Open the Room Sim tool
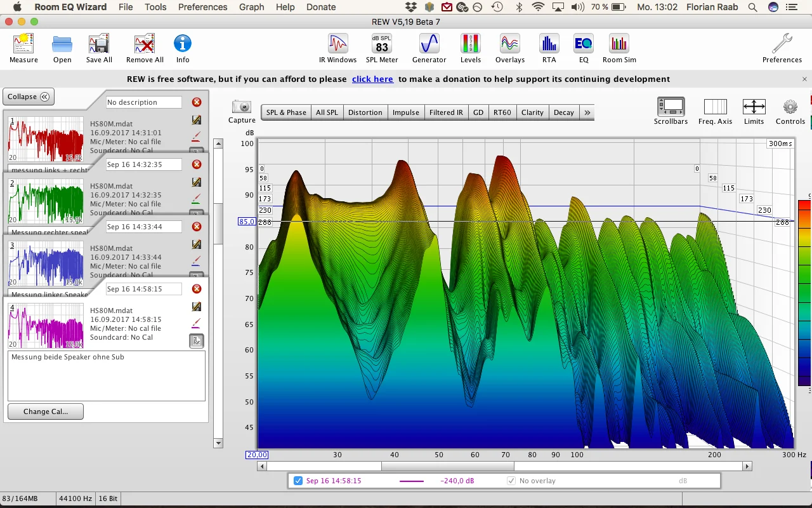812x508 pixels. [x=619, y=48]
